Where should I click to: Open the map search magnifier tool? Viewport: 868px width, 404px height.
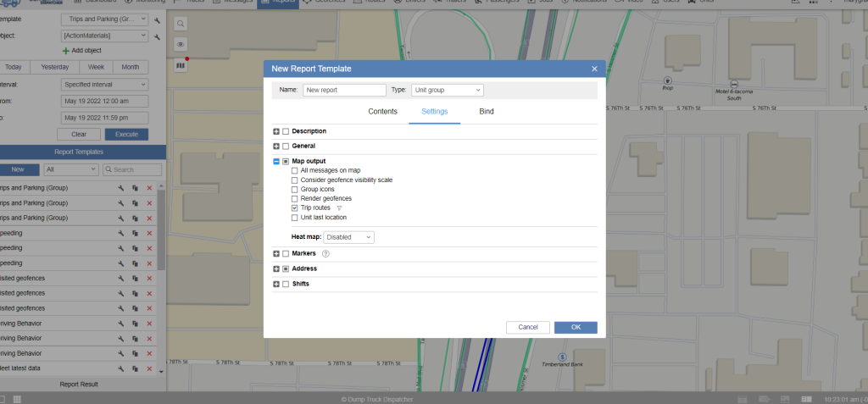(x=180, y=25)
